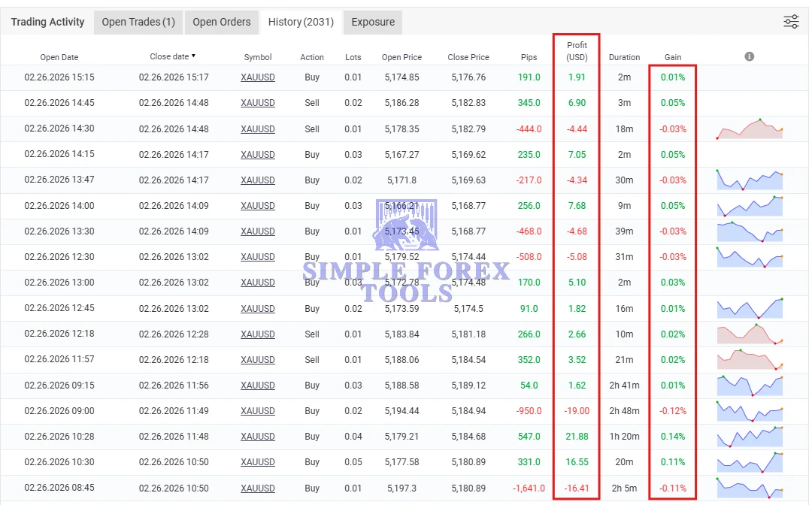Click the red sparkline chart on the 2.66 row
The height and width of the screenshot is (505, 812).
[749, 334]
